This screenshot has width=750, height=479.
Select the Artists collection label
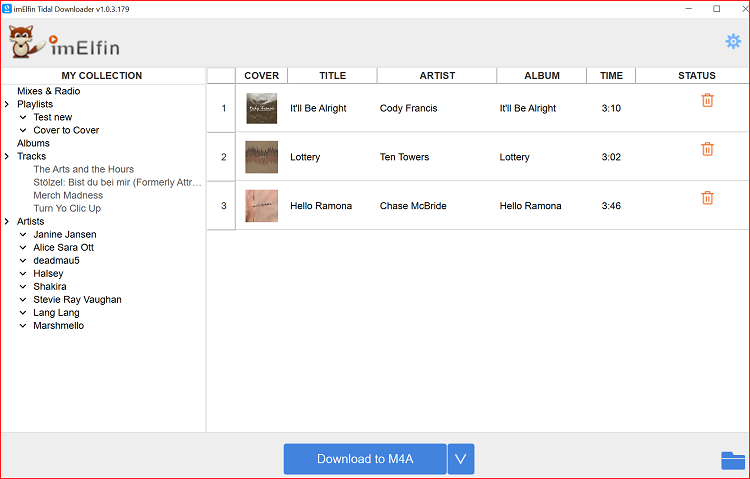click(31, 221)
